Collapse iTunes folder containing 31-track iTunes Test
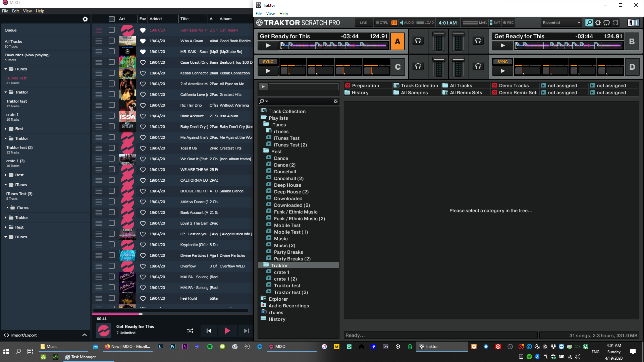Screen dimensions: 644x362 [6, 69]
